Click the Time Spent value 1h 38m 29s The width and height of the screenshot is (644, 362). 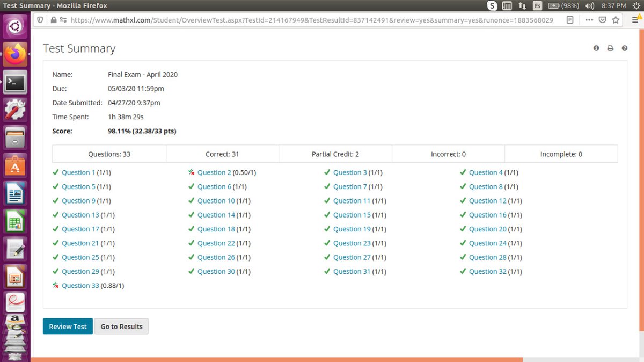pyautogui.click(x=126, y=117)
